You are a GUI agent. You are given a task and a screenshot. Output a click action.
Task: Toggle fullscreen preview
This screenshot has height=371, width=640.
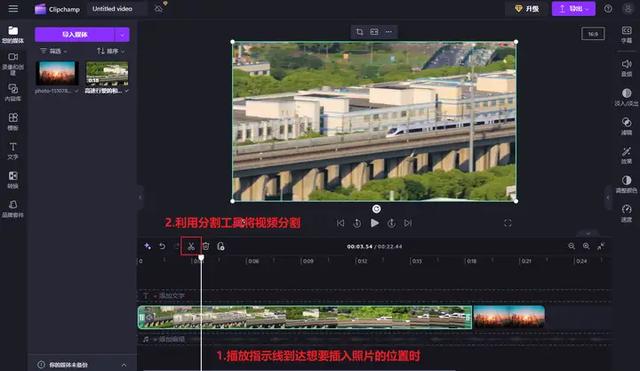tap(508, 223)
